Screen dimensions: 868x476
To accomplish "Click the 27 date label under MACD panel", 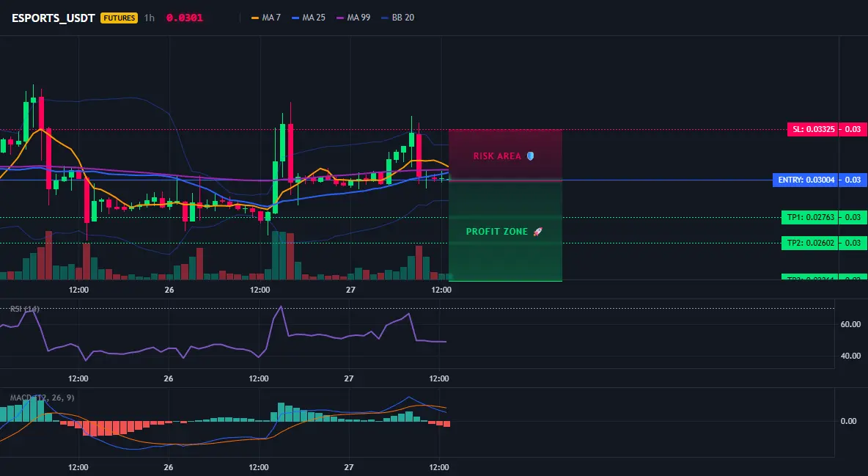I will tap(349, 467).
